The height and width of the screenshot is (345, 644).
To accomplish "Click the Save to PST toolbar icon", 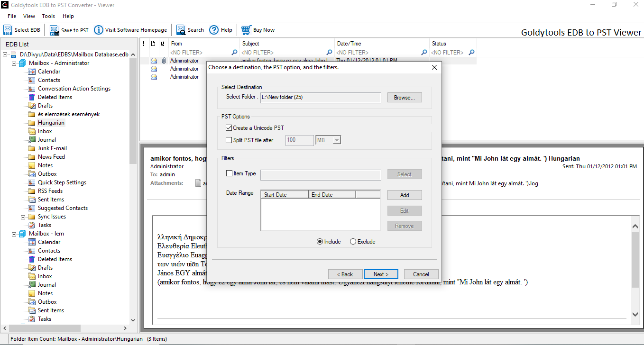I will click(x=54, y=30).
